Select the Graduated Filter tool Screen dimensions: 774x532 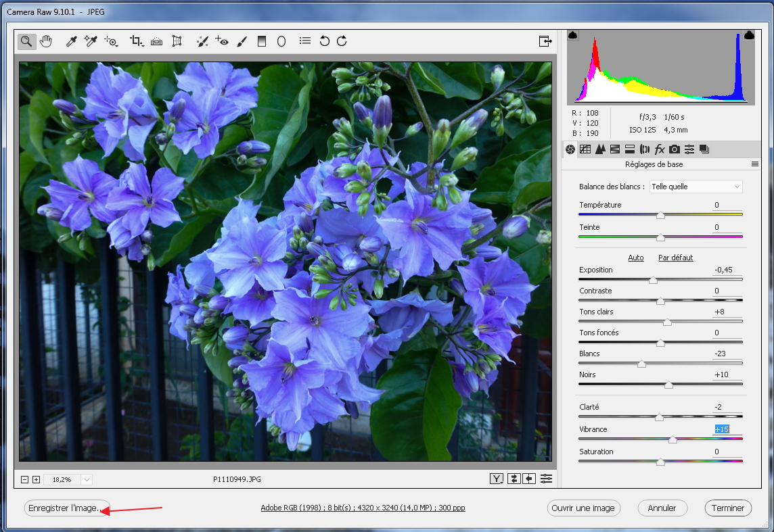(x=262, y=41)
